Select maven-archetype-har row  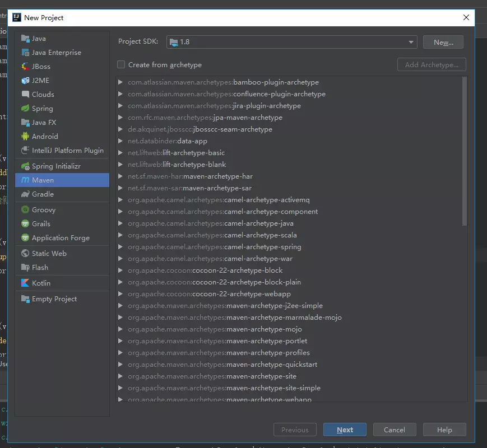(290, 176)
